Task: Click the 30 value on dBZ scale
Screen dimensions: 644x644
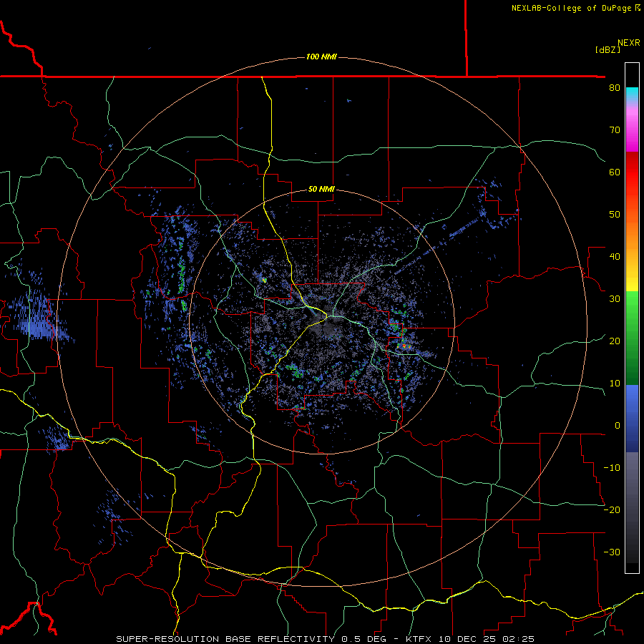Action: pos(615,299)
